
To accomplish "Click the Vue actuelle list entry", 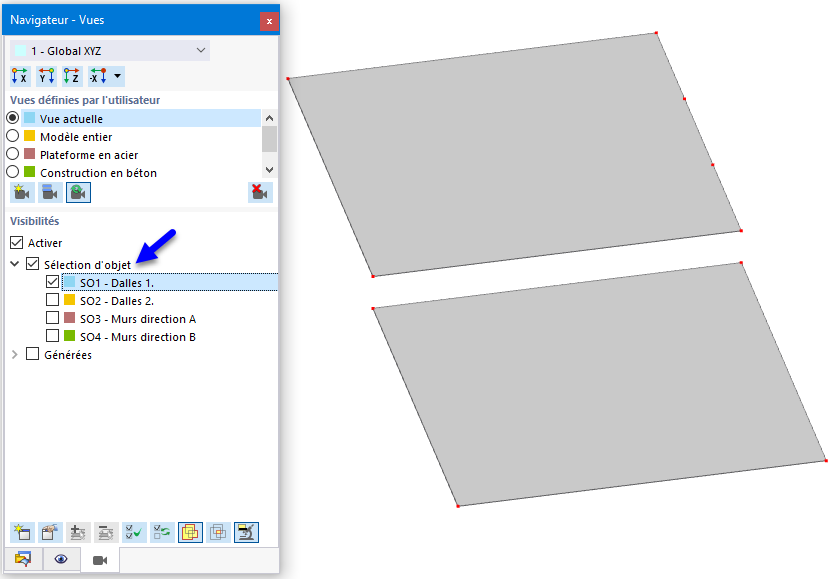I will pyautogui.click(x=141, y=118).
